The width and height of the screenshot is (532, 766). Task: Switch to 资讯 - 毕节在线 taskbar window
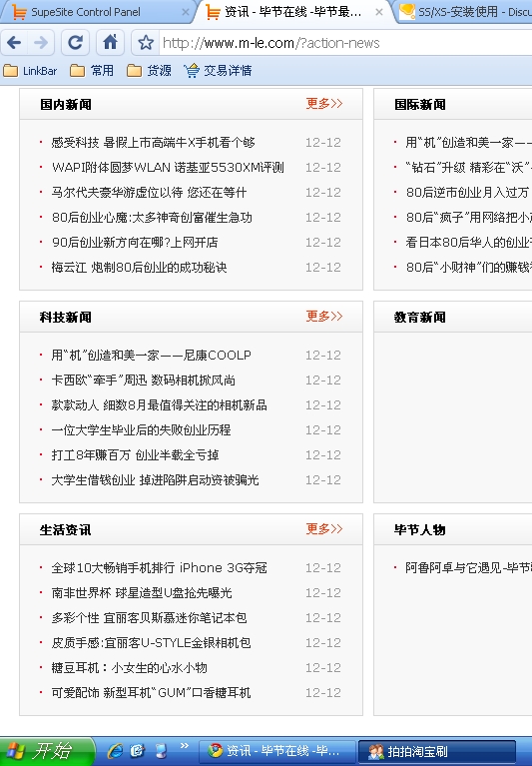pos(276,751)
